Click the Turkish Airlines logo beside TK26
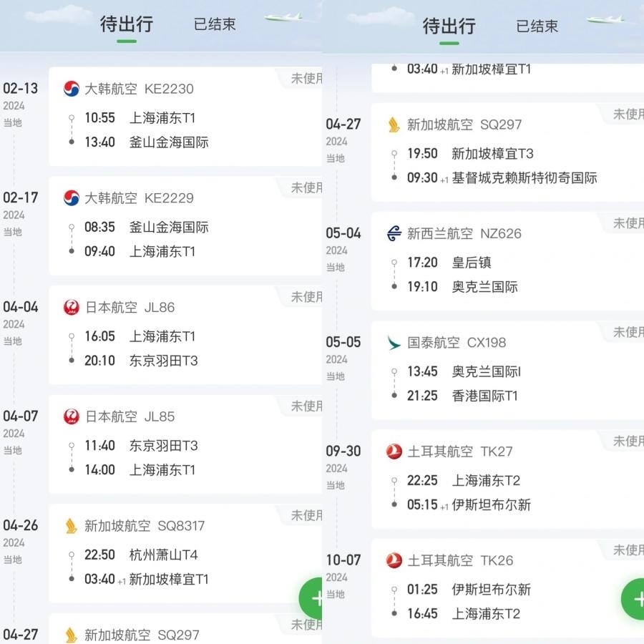Image resolution: width=644 pixels, height=644 pixels. pyautogui.click(x=394, y=560)
